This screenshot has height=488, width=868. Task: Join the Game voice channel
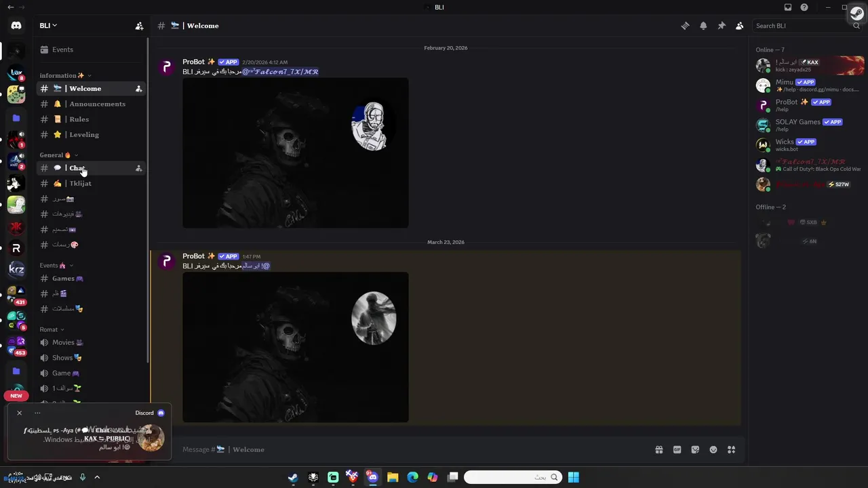click(92, 373)
